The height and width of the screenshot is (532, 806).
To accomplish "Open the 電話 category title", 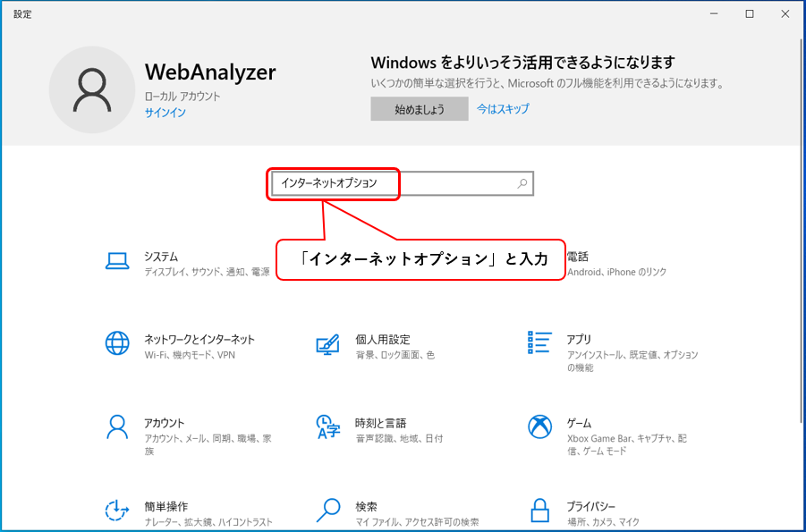I will (578, 257).
